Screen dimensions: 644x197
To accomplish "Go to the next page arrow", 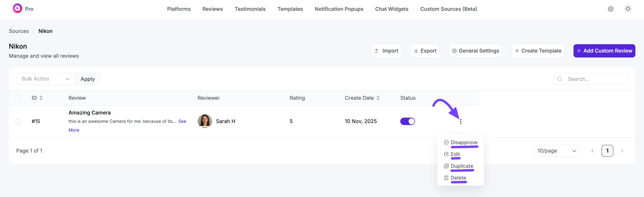I will pos(622,151).
